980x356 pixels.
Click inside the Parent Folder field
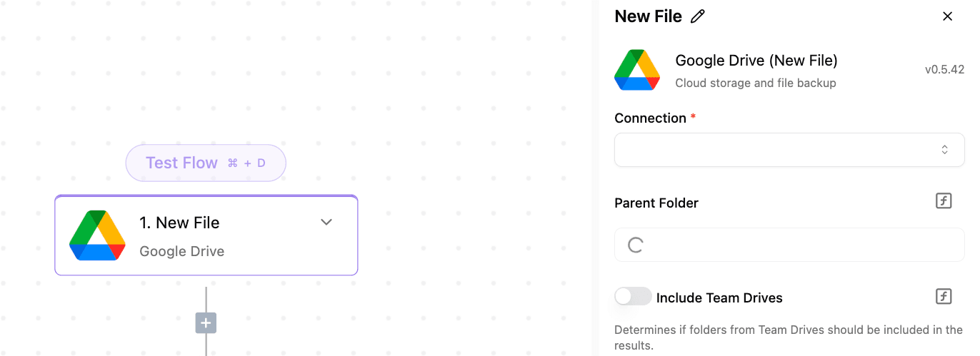tap(789, 245)
